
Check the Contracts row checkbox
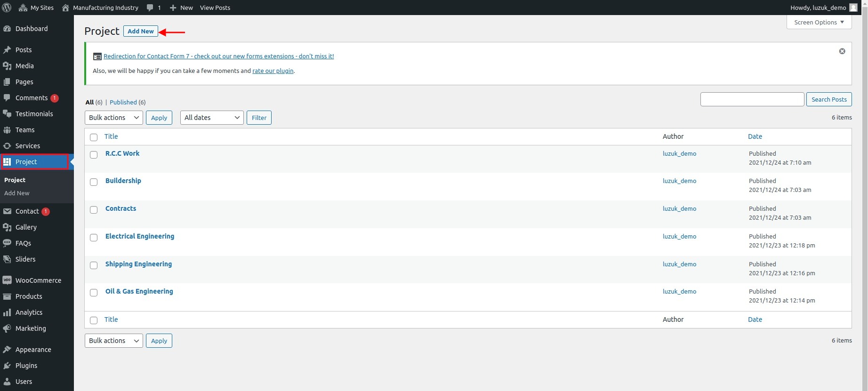(94, 210)
